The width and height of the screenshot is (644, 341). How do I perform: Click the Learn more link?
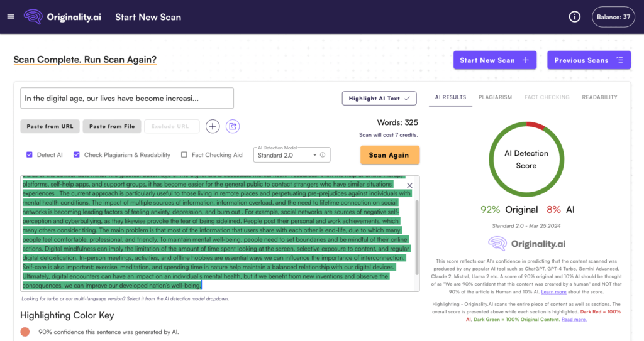coord(553,292)
